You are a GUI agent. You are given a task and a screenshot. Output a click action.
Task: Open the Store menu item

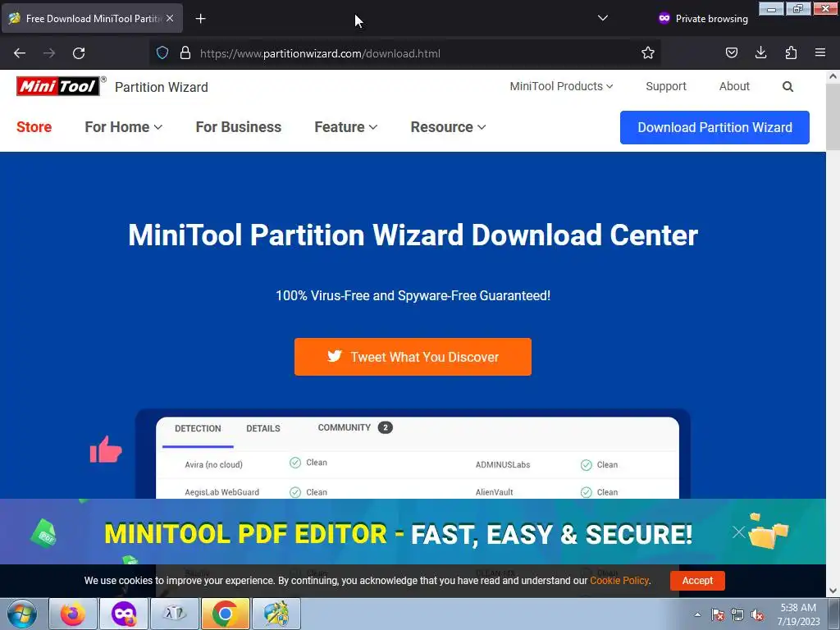(x=34, y=127)
